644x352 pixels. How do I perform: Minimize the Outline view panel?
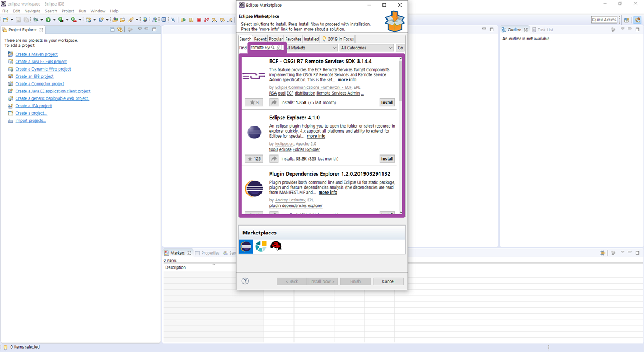[629, 29]
